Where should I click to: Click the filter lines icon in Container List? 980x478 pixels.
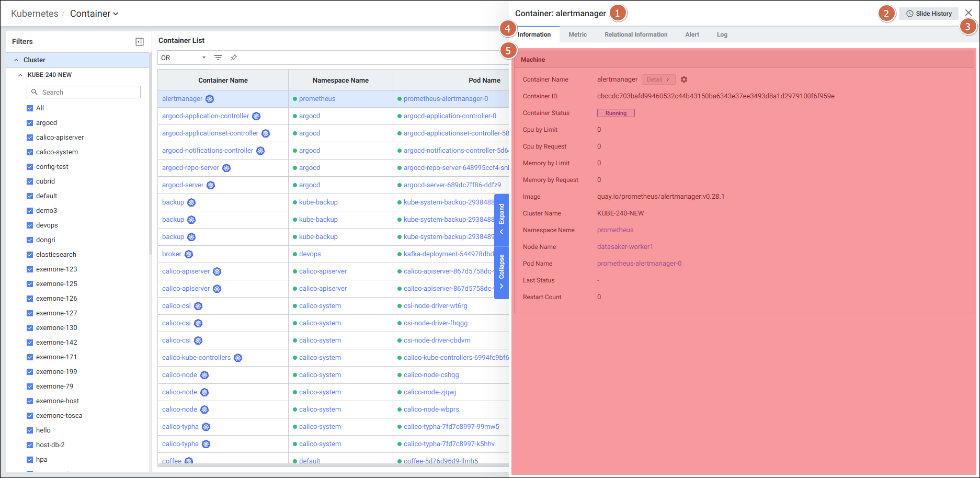coord(218,58)
